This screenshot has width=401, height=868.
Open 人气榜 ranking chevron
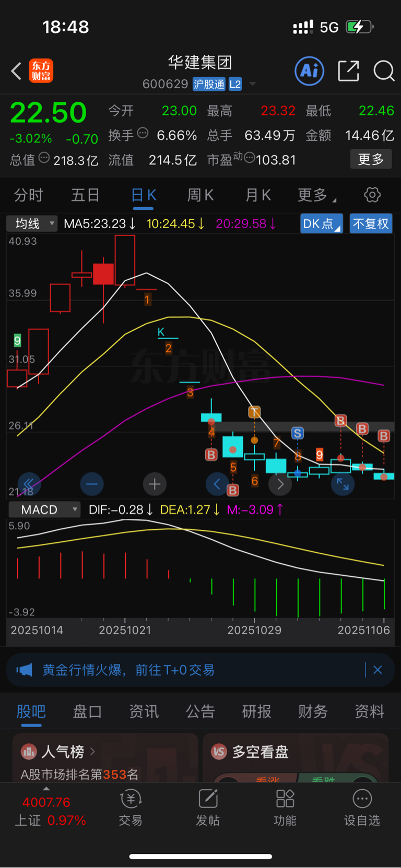(92, 752)
